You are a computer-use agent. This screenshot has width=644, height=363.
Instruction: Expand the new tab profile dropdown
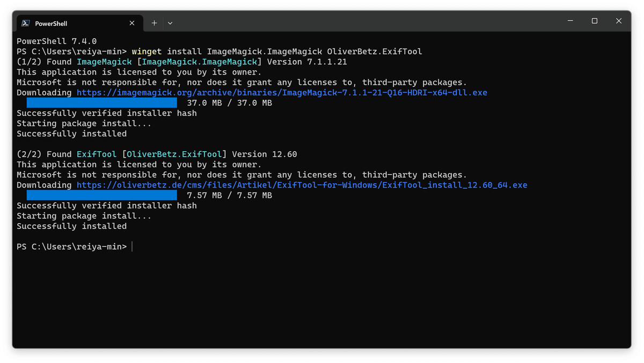pyautogui.click(x=170, y=23)
